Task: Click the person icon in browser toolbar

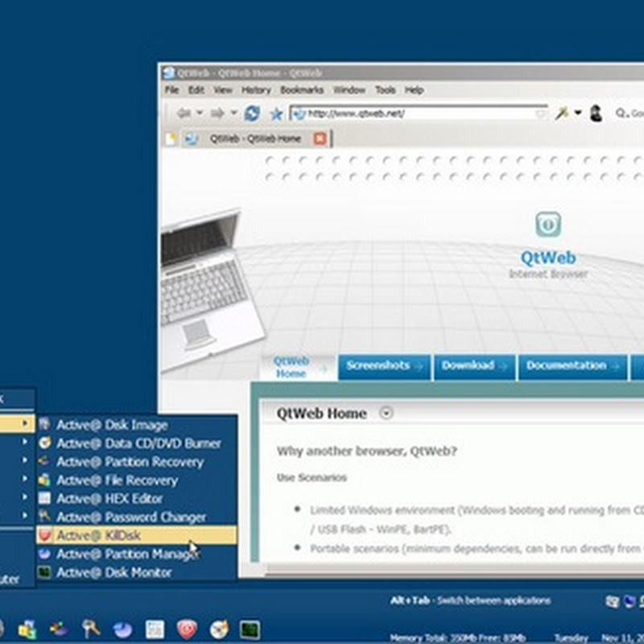Action: pyautogui.click(x=596, y=113)
